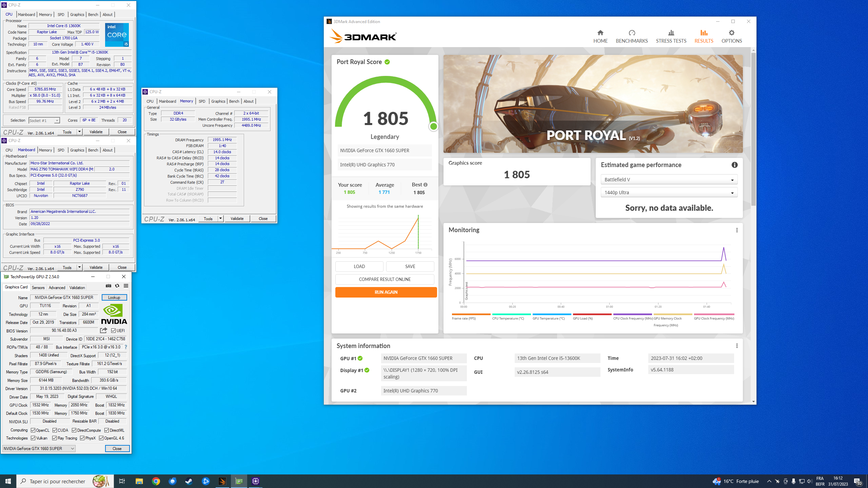Click the RUN AGAIN button
The image size is (868, 488).
386,292
